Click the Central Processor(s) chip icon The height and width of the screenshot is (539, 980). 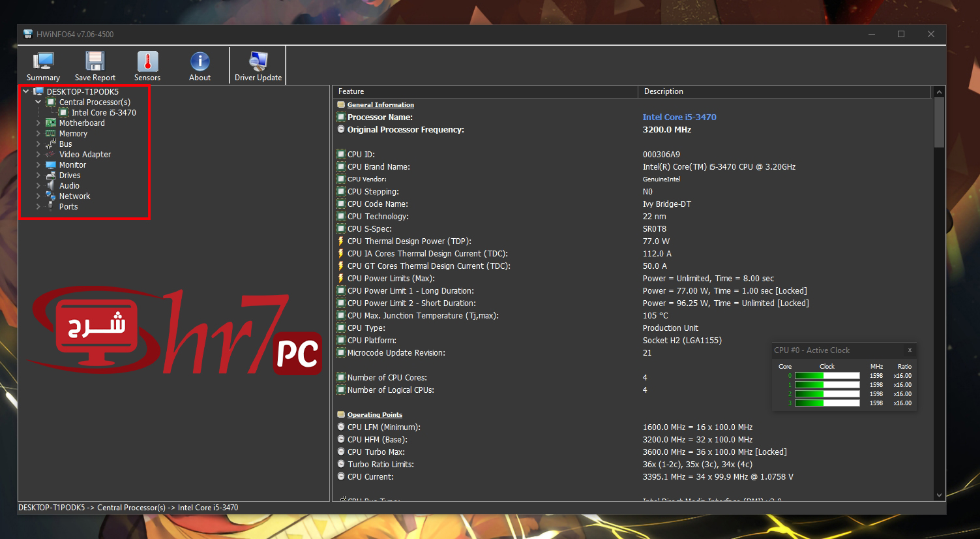tap(51, 102)
